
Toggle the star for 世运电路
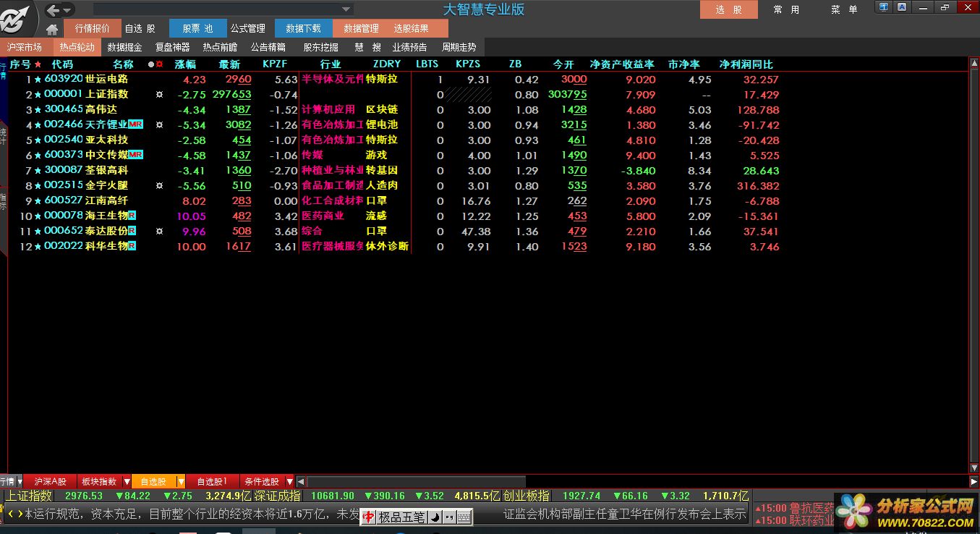click(38, 80)
